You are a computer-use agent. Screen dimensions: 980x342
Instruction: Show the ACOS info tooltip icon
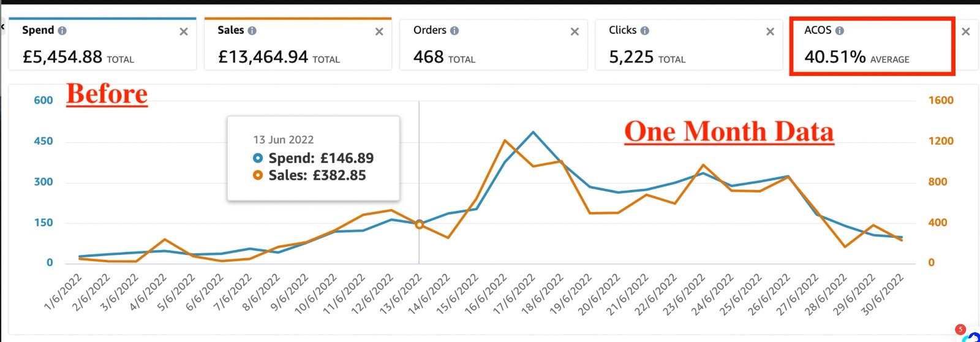click(x=840, y=31)
